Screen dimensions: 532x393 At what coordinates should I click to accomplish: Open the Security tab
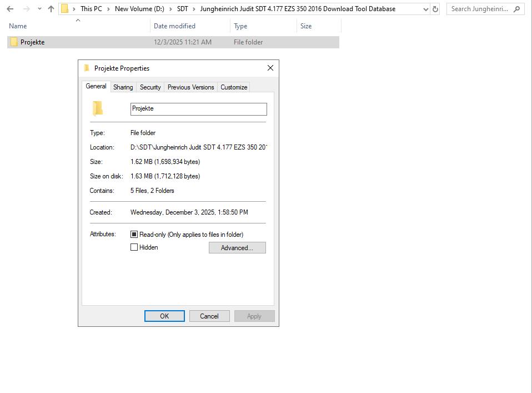150,87
